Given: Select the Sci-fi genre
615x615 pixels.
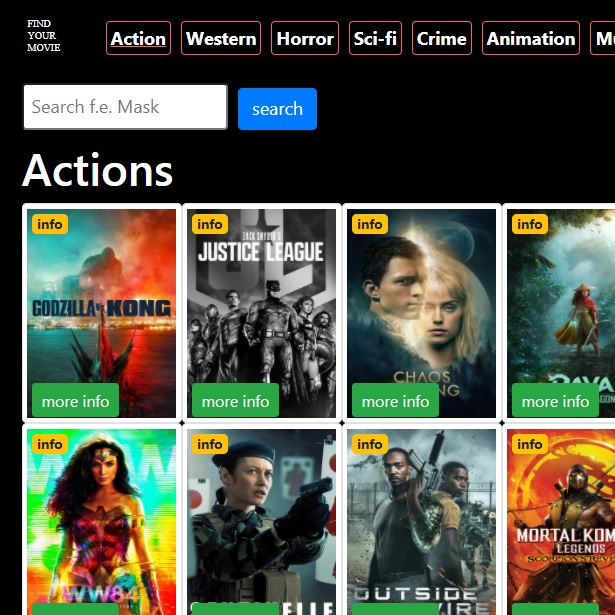Looking at the screenshot, I should [x=375, y=38].
